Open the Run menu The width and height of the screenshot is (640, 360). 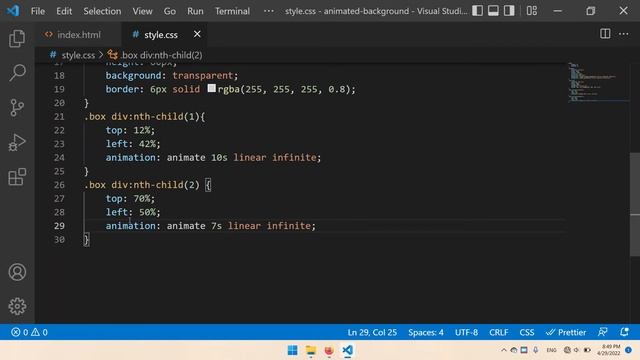(x=195, y=11)
